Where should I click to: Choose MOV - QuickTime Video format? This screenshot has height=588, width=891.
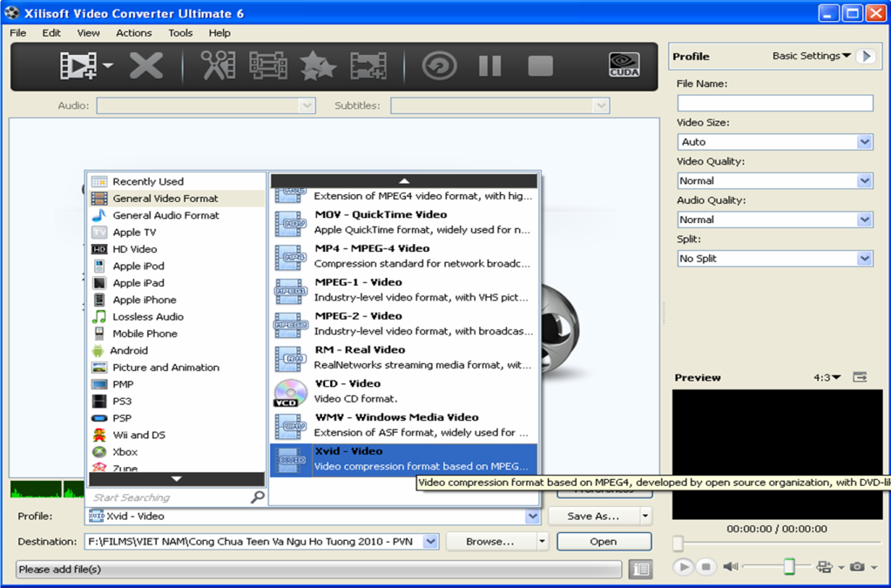pos(404,222)
